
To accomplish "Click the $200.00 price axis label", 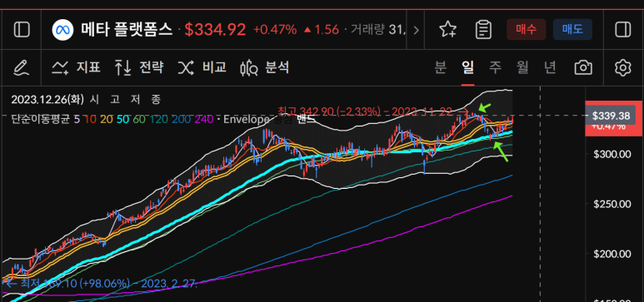I will [x=612, y=254].
